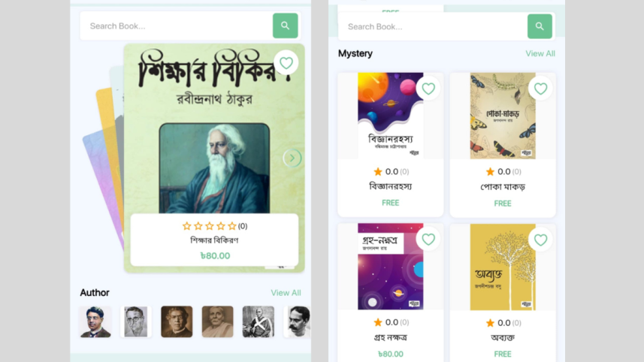Click the right screen's green search icon
Viewport: 644px width, 362px height.
click(x=540, y=26)
